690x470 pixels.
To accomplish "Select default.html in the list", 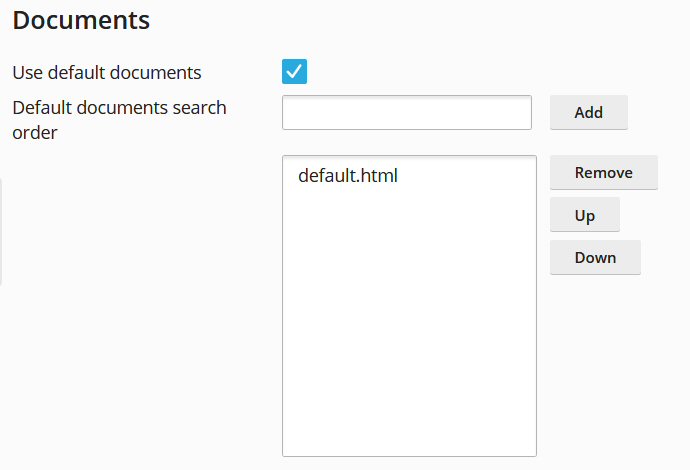I will tap(348, 176).
